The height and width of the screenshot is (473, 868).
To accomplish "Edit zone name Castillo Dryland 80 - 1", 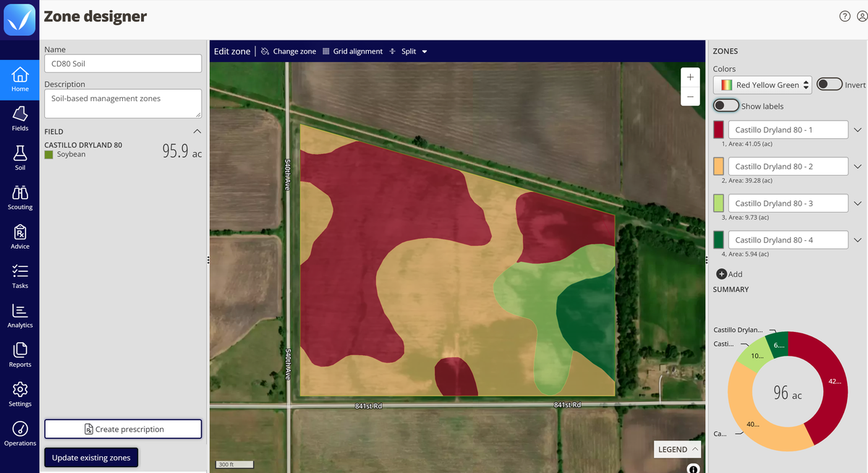I will point(788,129).
